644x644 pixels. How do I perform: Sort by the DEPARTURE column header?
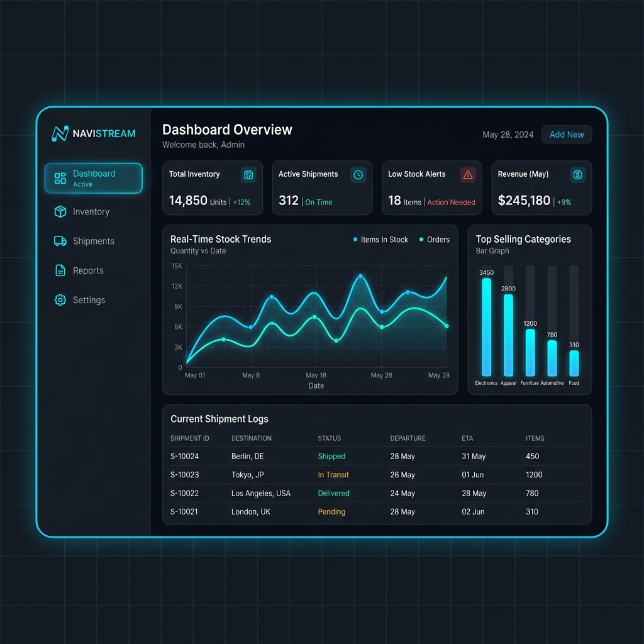click(x=408, y=438)
